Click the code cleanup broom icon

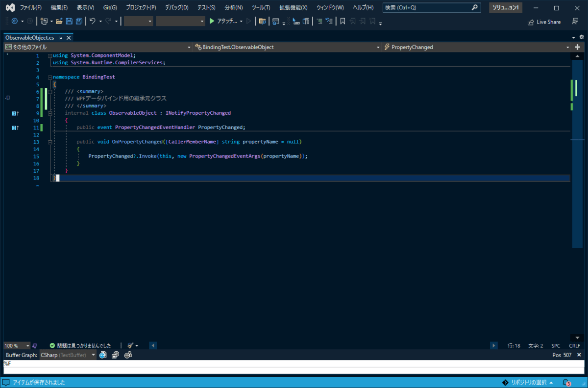click(x=130, y=345)
